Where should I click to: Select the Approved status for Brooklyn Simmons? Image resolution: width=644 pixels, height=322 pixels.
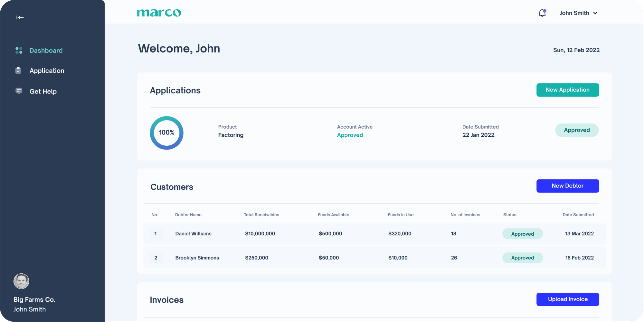(x=522, y=258)
